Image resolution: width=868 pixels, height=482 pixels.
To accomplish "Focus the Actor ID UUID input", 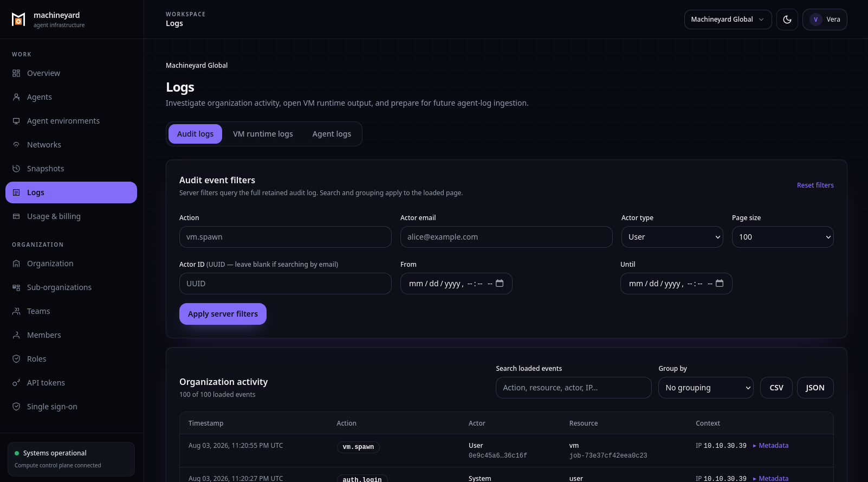I will point(285,284).
